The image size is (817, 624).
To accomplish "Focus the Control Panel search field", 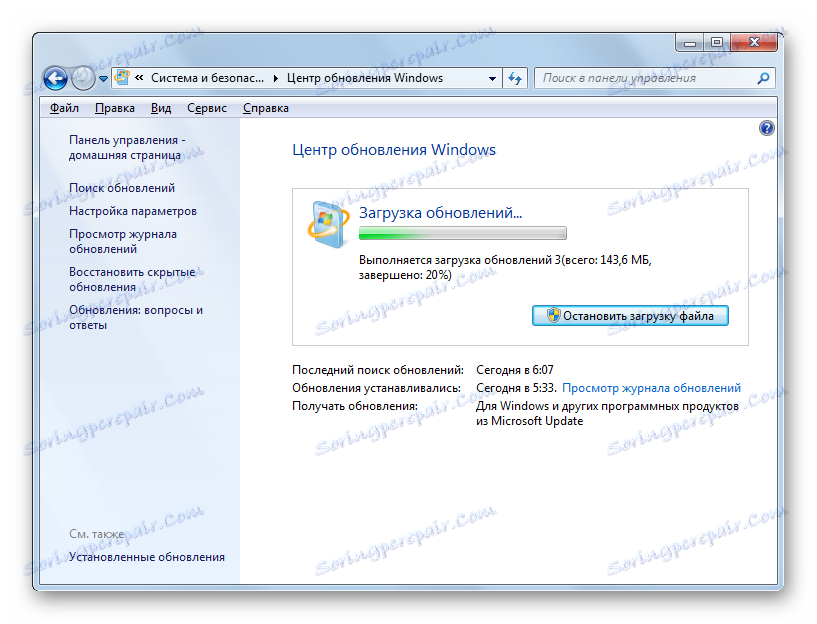I will (x=654, y=78).
